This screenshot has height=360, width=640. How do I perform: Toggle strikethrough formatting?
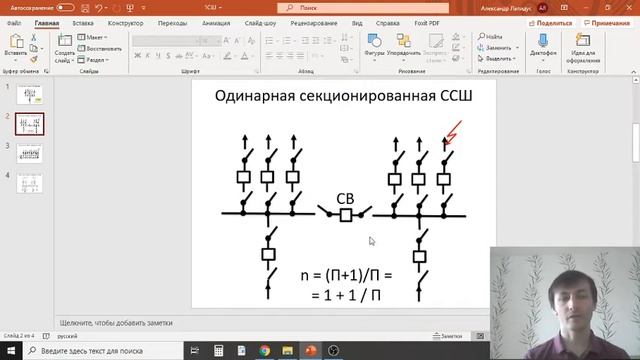pyautogui.click(x=179, y=56)
